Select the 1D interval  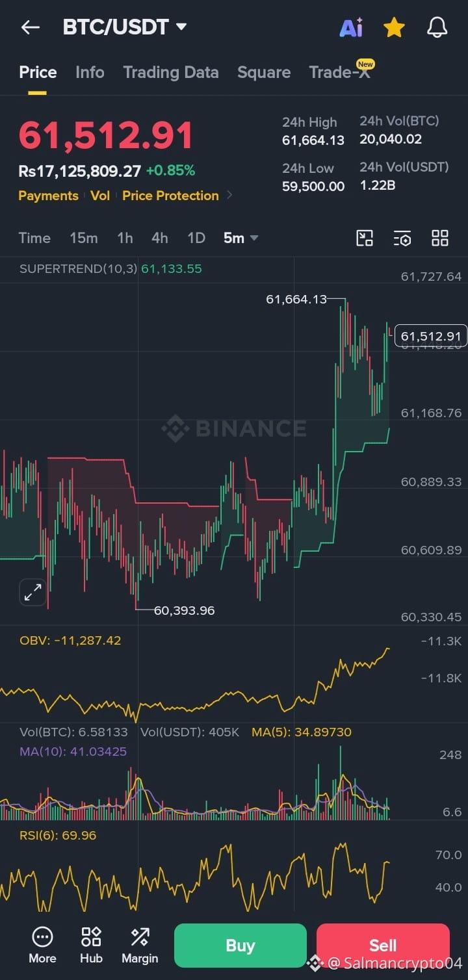pos(196,238)
